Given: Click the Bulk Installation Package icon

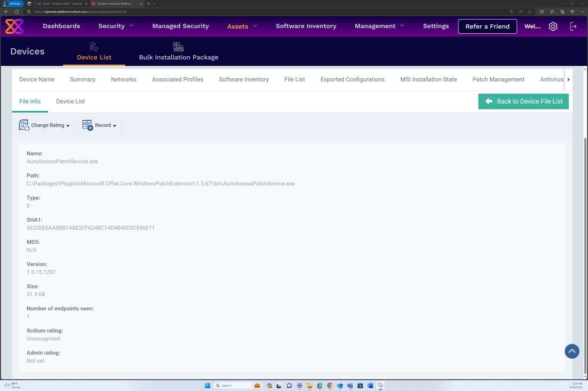Looking at the screenshot, I should click(x=178, y=46).
